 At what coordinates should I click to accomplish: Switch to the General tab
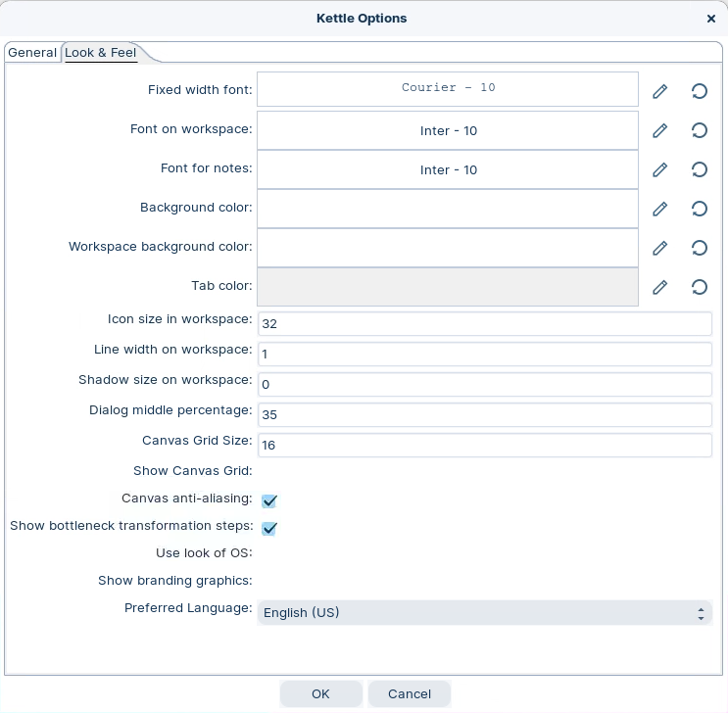(32, 53)
